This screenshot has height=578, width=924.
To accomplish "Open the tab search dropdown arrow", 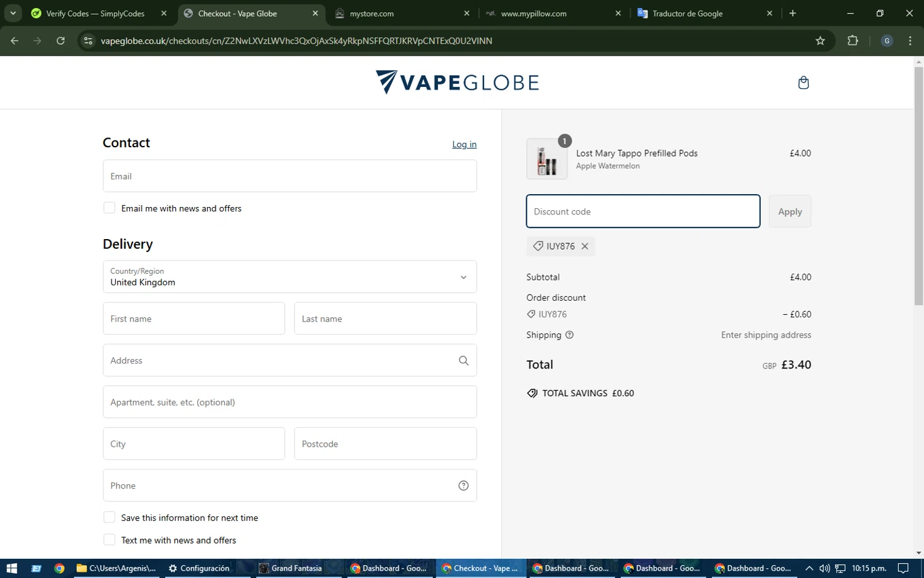I will point(13,13).
